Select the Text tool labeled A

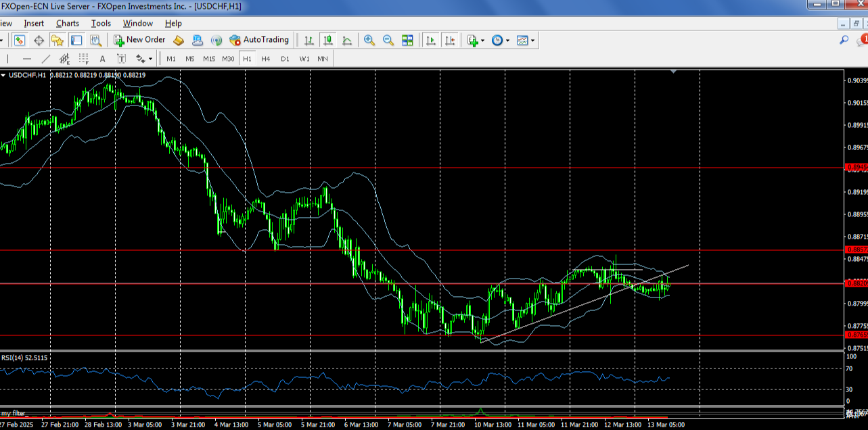(x=103, y=59)
